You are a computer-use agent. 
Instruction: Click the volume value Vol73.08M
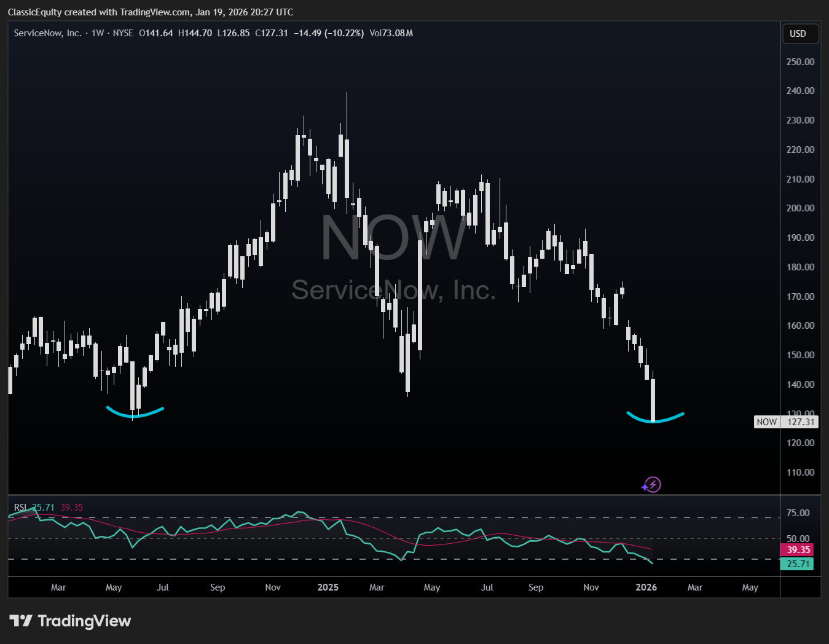tap(391, 33)
